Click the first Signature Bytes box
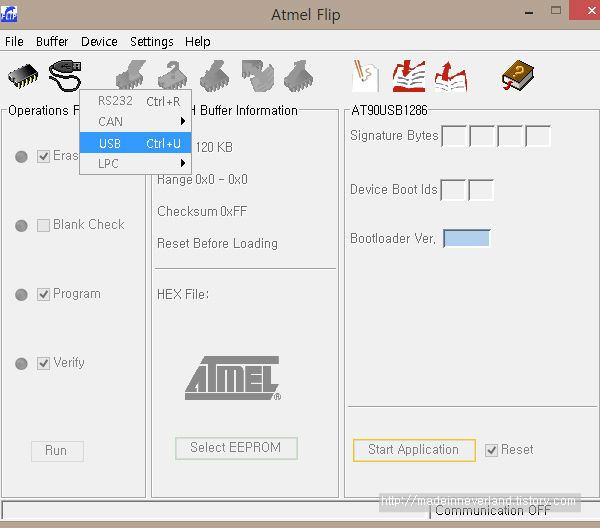This screenshot has width=600, height=528. tap(454, 136)
